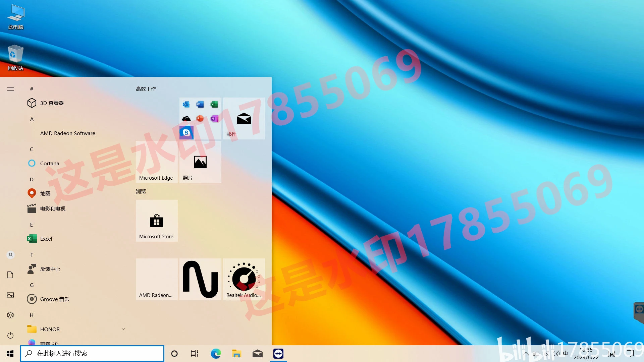Open Word in the Office tile group
This screenshot has height=362, width=644.
(200, 105)
